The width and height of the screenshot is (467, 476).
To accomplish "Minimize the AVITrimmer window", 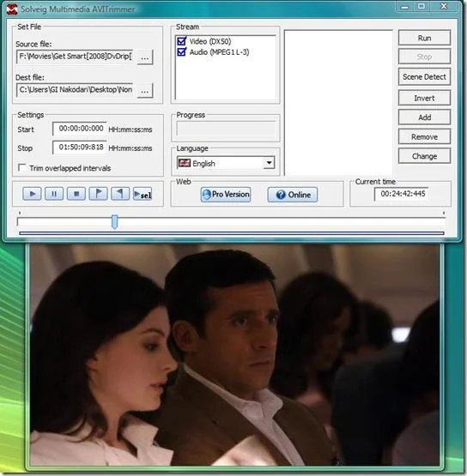I will coord(404,7).
